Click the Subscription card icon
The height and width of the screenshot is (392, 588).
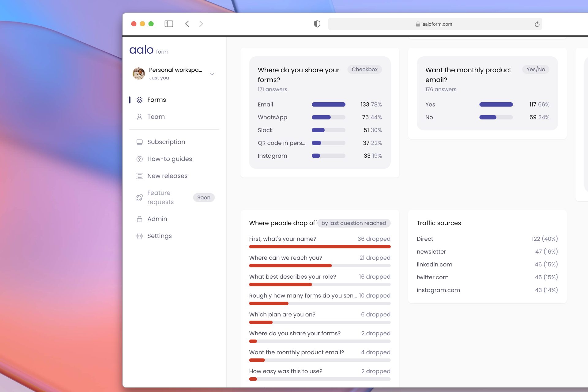(140, 142)
